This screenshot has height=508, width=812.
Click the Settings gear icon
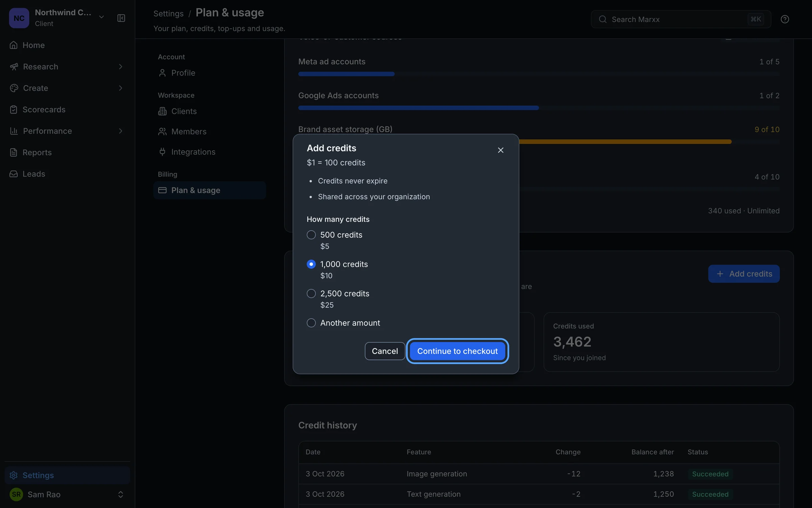[14, 475]
